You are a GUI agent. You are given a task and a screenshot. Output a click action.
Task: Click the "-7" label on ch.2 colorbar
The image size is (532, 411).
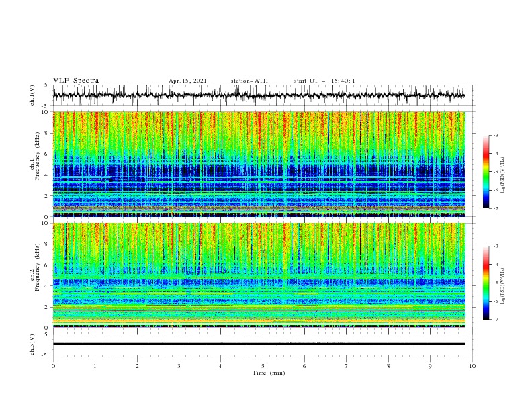(x=495, y=320)
